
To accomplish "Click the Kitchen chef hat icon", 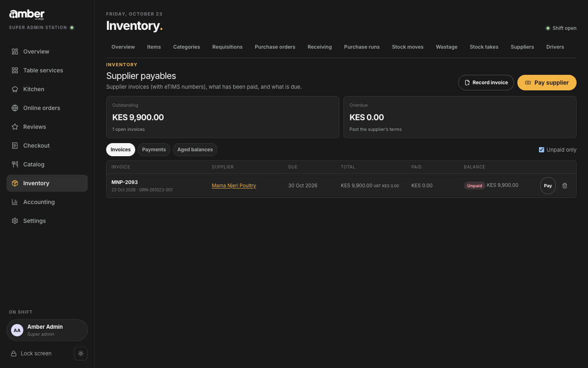I will pyautogui.click(x=15, y=89).
